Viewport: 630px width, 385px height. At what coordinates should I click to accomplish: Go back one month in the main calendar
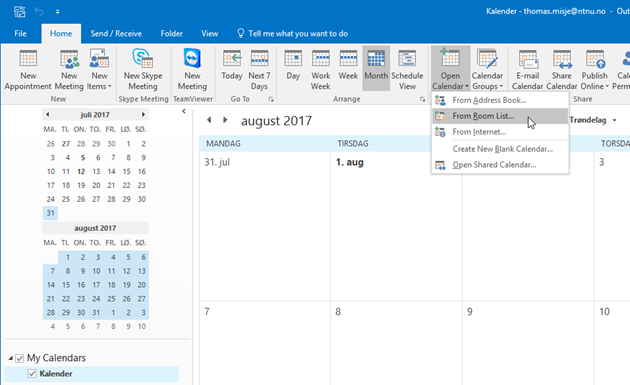[x=209, y=120]
